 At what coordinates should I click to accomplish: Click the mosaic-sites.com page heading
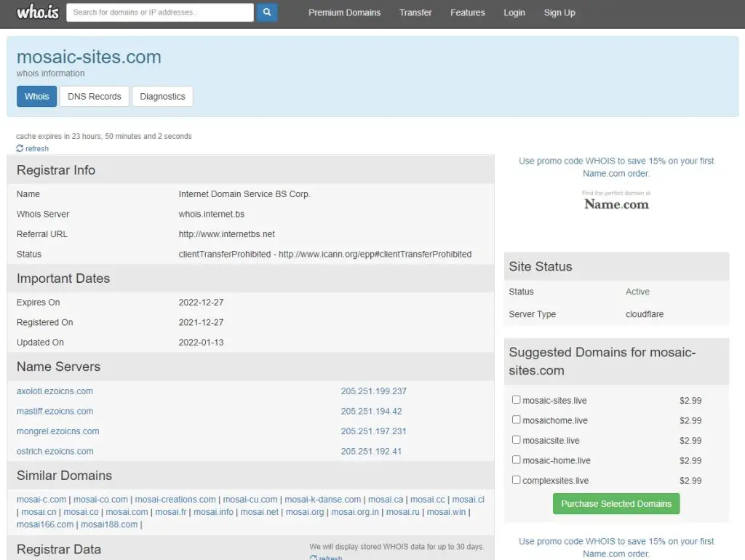(89, 57)
